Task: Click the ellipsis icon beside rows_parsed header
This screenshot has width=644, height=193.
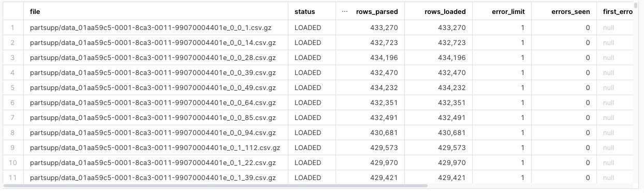Action: (345, 11)
